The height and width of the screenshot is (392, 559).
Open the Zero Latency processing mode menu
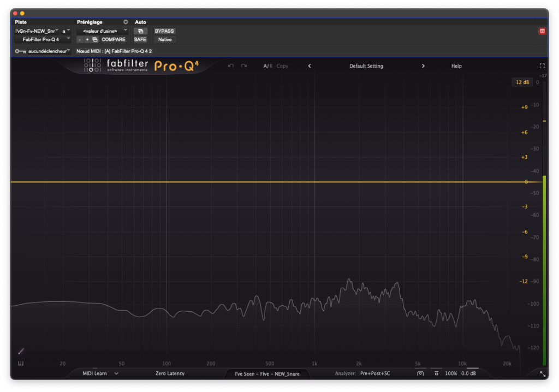[x=170, y=373]
